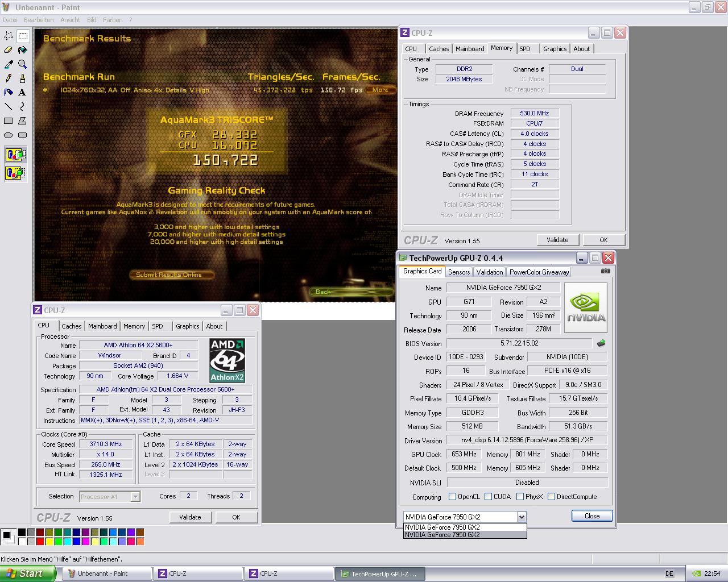
Task: Select the Rounded Rectangle tool
Action: (x=23, y=135)
